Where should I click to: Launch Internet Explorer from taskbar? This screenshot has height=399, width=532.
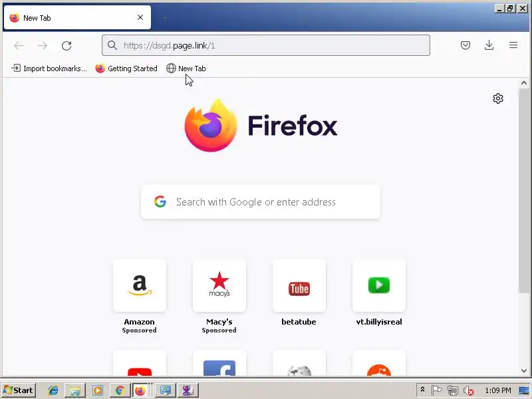pos(53,390)
